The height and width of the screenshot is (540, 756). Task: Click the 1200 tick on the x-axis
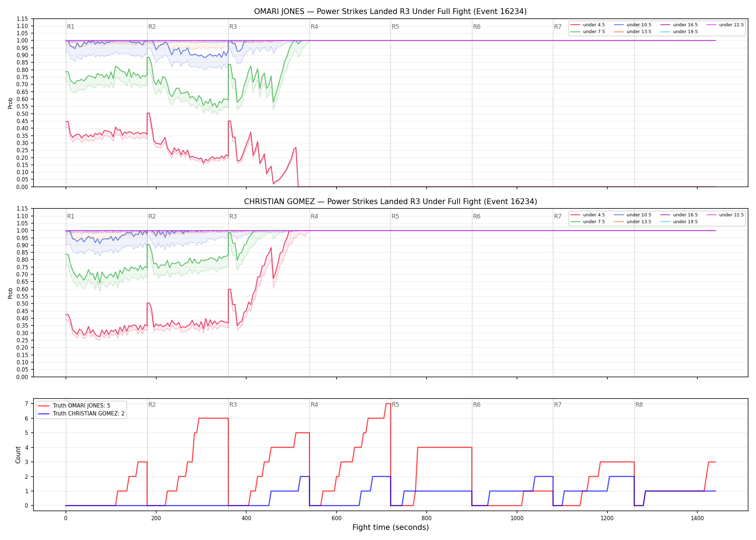click(x=607, y=518)
